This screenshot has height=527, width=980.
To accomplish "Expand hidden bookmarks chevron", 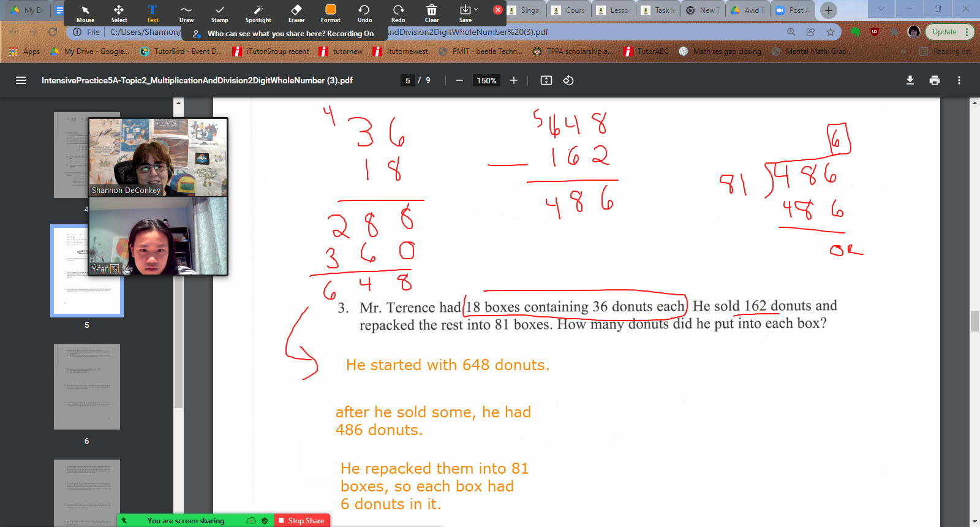I will coord(903,51).
